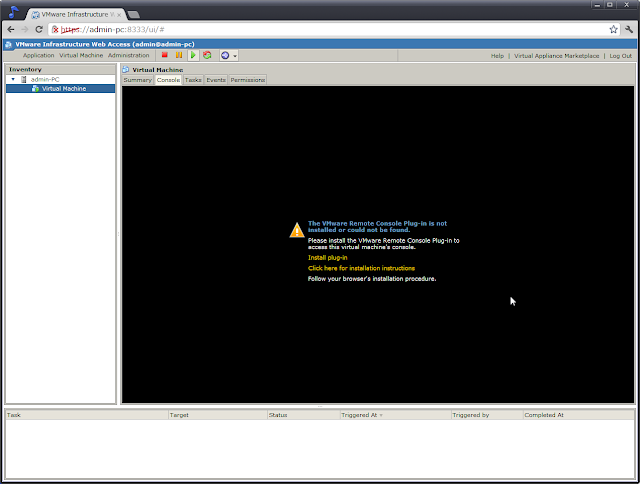Click the warning triangle icon
640x484 pixels.
[297, 230]
